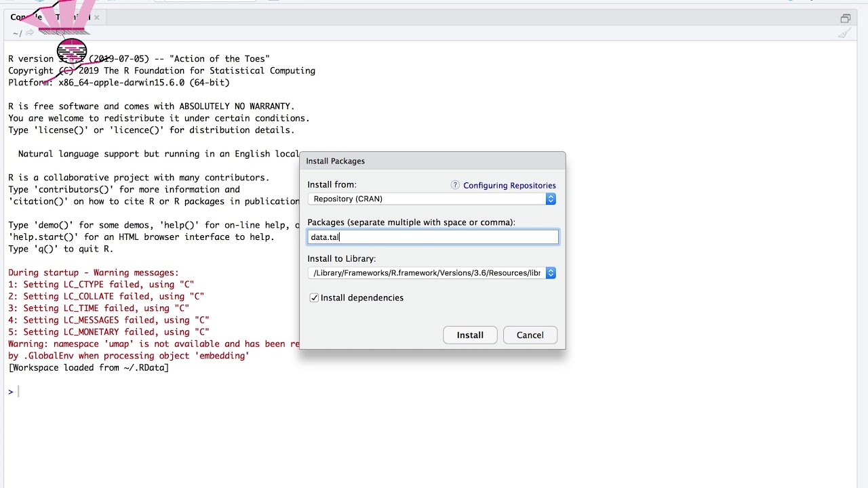
Task: Click the help question mark icon
Action: (x=455, y=185)
